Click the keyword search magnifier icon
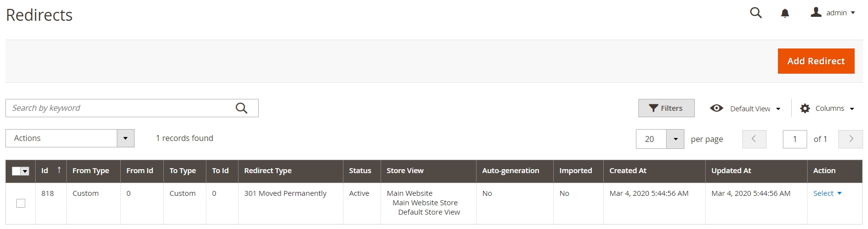The width and height of the screenshot is (868, 229). [x=241, y=108]
